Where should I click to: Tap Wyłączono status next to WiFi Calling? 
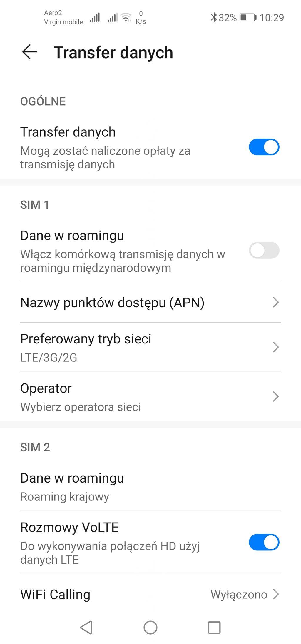(239, 594)
